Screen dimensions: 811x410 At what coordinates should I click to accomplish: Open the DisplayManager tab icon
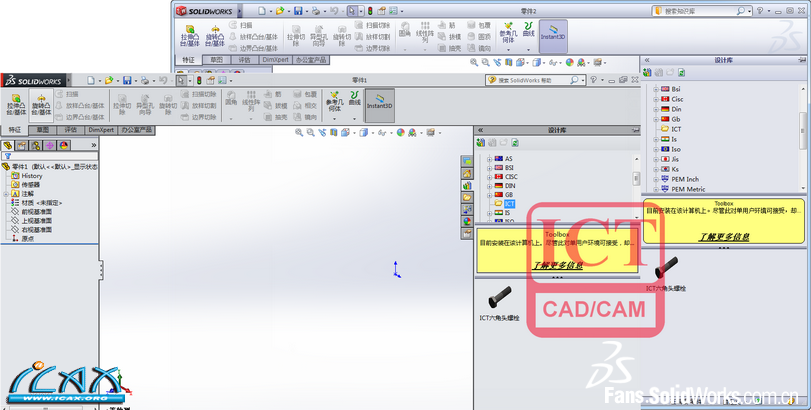(64, 145)
